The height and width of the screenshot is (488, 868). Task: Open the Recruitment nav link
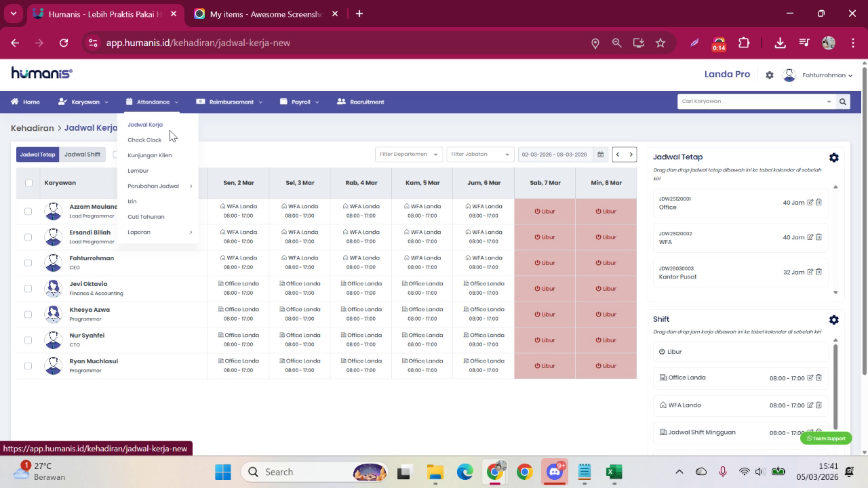tap(360, 102)
